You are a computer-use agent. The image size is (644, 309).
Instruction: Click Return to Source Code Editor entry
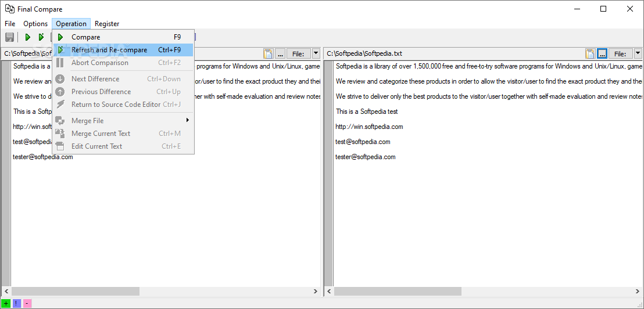[123, 104]
